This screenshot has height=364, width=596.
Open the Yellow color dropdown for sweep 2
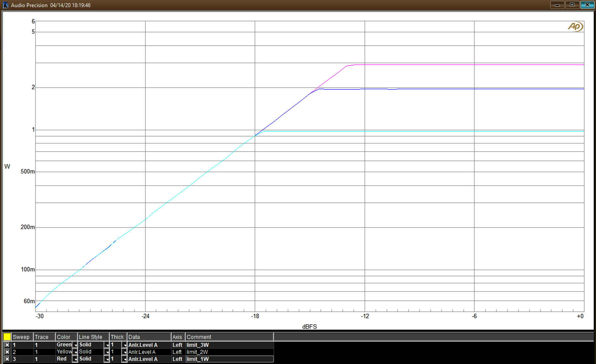75,352
